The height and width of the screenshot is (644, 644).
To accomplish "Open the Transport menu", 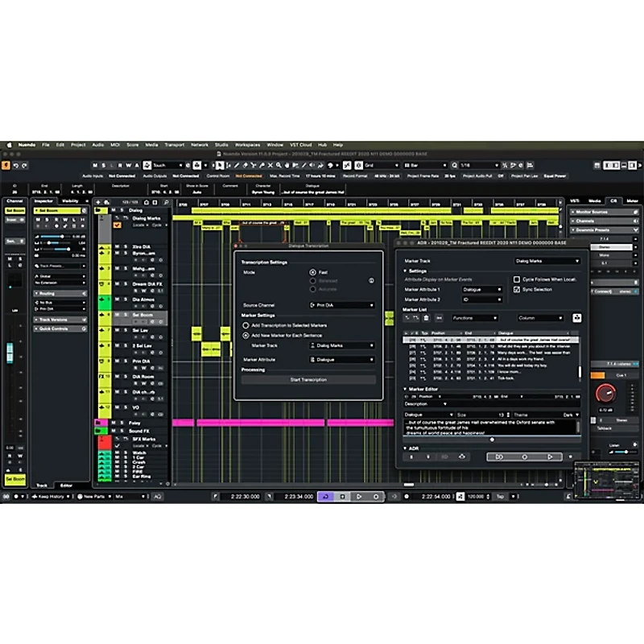I will tap(174, 145).
